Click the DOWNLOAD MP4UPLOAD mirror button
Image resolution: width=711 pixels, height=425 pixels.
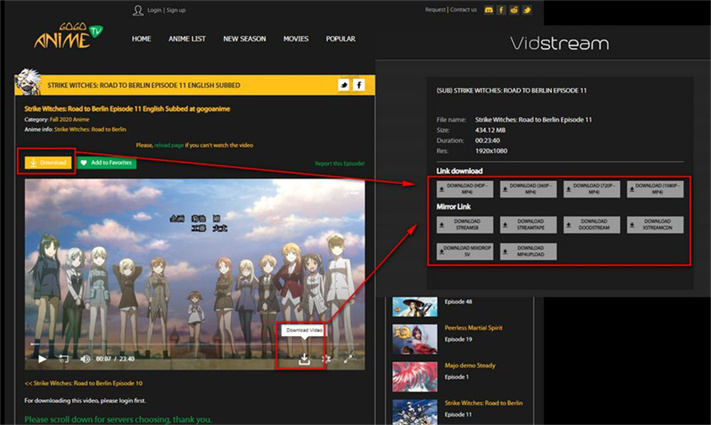click(x=528, y=251)
